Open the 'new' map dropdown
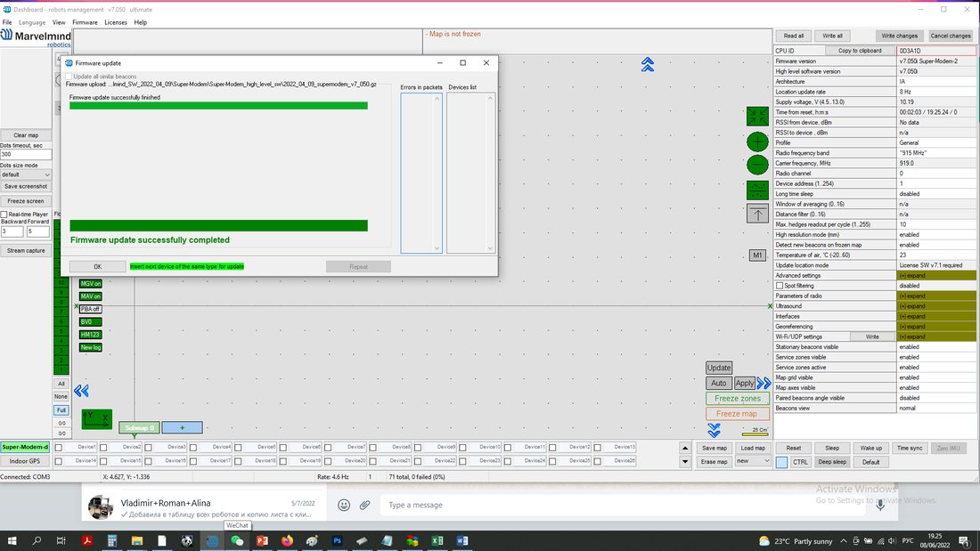Image resolution: width=980 pixels, height=551 pixels. [753, 461]
